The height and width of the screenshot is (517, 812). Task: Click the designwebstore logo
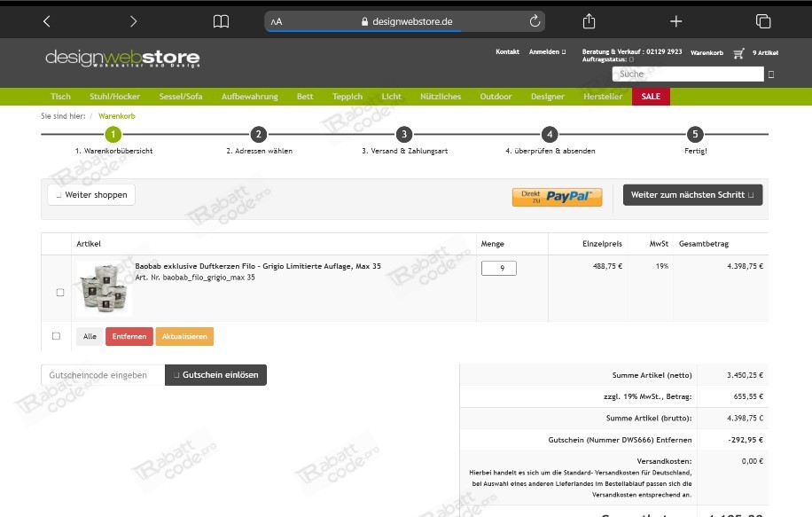click(x=122, y=58)
